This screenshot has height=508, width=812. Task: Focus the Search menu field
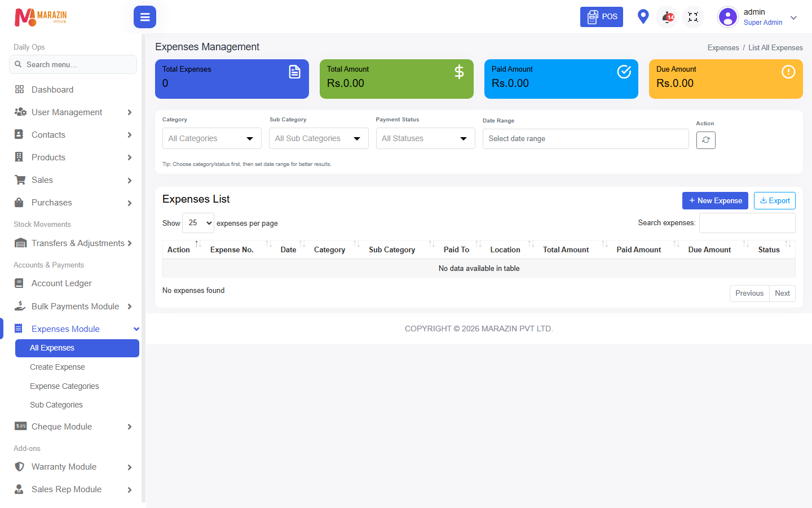pyautogui.click(x=73, y=64)
